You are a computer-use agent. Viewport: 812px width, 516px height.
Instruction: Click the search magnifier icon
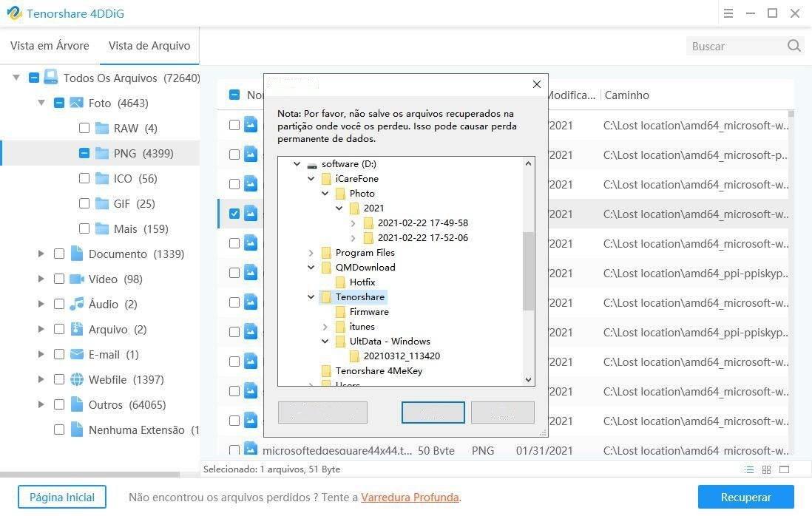click(794, 46)
